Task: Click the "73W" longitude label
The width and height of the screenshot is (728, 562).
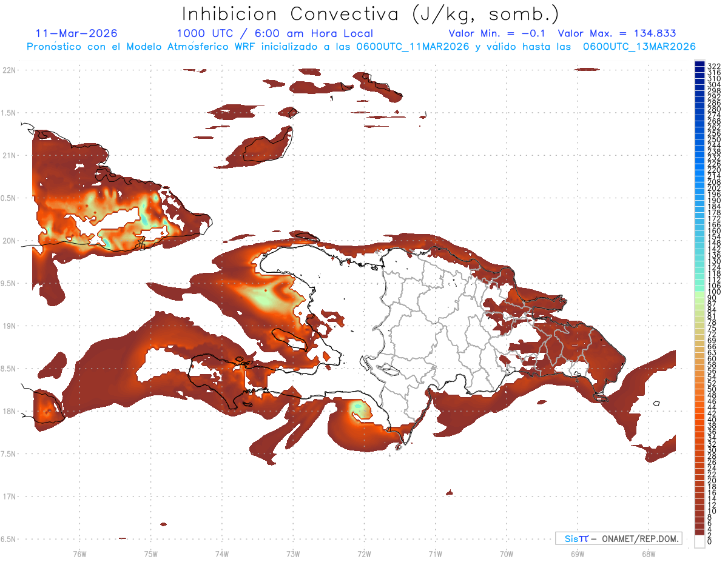Action: 293,554
